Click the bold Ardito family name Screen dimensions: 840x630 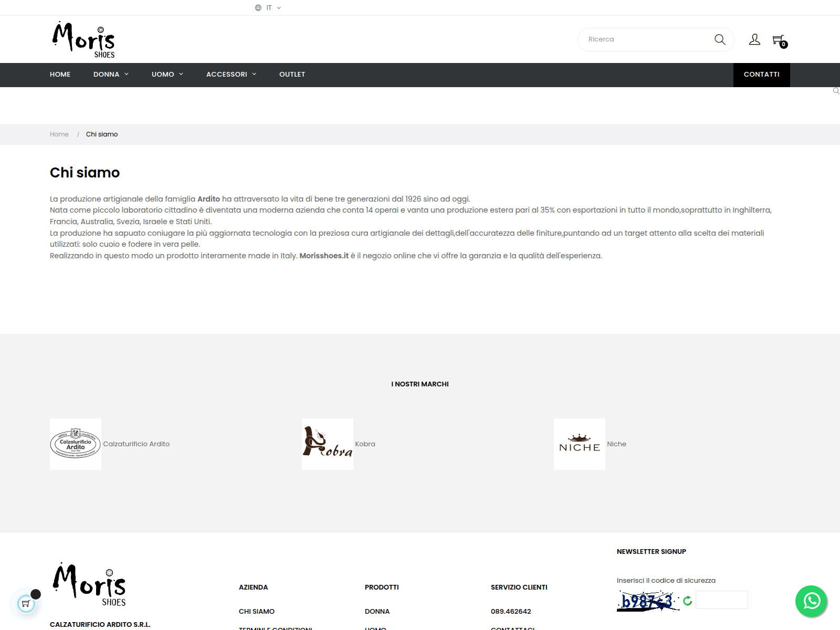pyautogui.click(x=209, y=199)
